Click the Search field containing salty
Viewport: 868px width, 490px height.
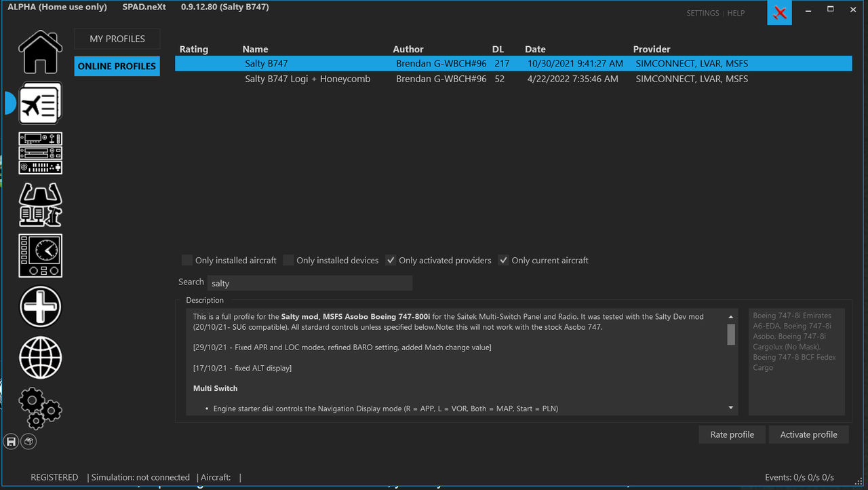pyautogui.click(x=309, y=283)
